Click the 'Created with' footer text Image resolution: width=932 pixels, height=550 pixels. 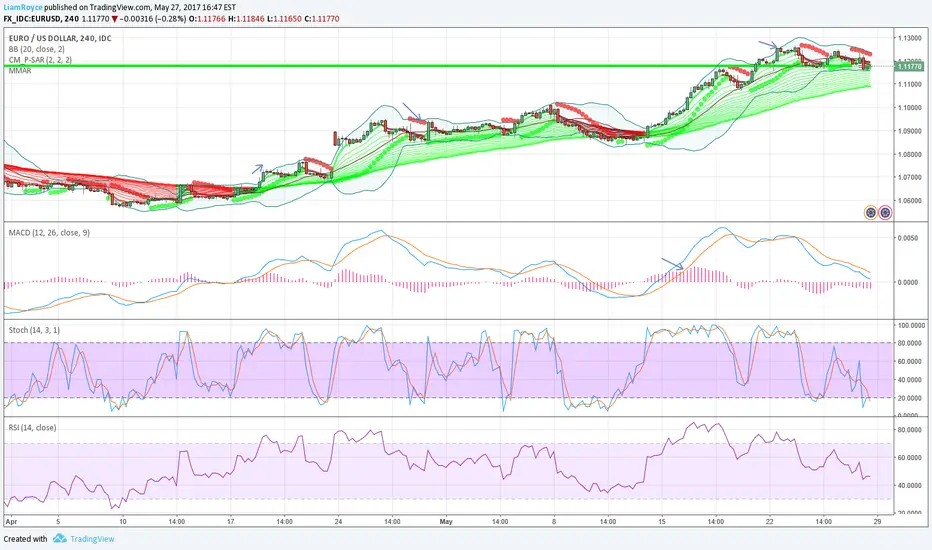[x=26, y=539]
